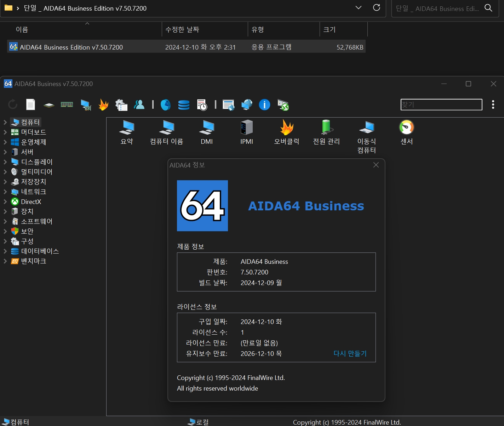The width and height of the screenshot is (504, 426).
Task: Click the monitor with green arrow toolbar icon
Action: point(283,105)
